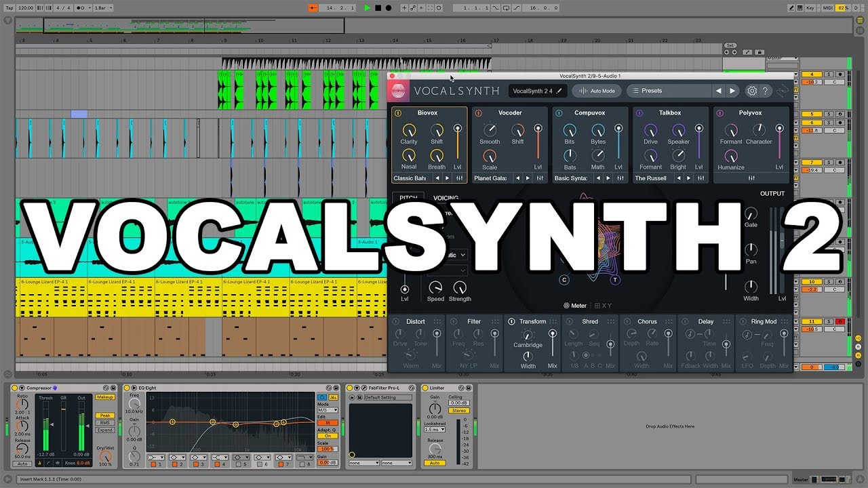Viewport: 868px width, 488px height.
Task: Toggle the MIDI map mode button
Action: click(x=827, y=7)
